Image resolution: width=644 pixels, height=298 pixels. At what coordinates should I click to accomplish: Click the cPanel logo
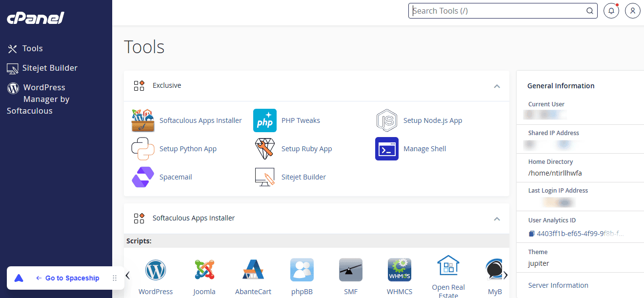pos(36,18)
